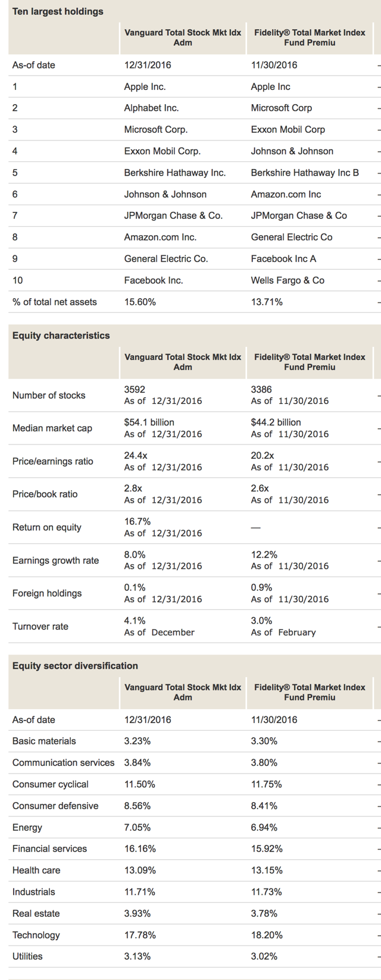This screenshot has width=381, height=980.
Task: Click the 18.20% technology value
Action: point(267,935)
